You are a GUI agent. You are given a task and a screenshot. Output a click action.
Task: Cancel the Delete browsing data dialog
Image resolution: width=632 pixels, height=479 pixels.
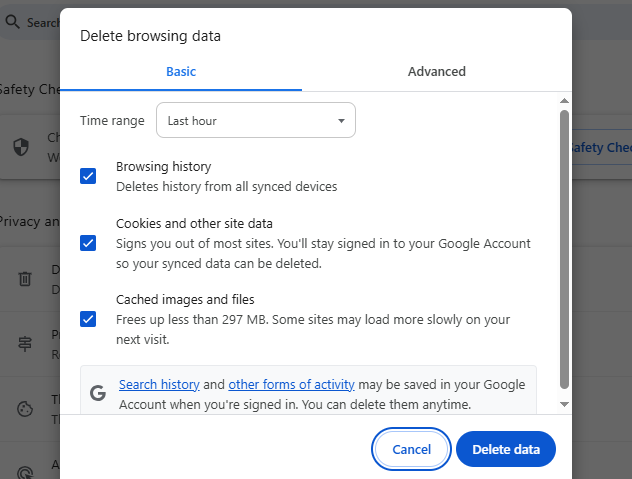(411, 450)
